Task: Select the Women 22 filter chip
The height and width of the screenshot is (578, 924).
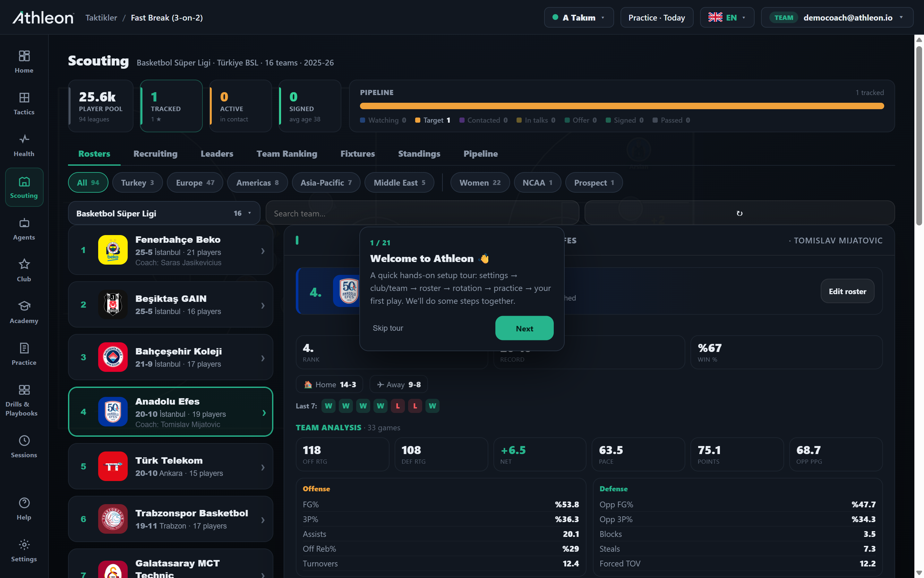Action: [x=480, y=183]
